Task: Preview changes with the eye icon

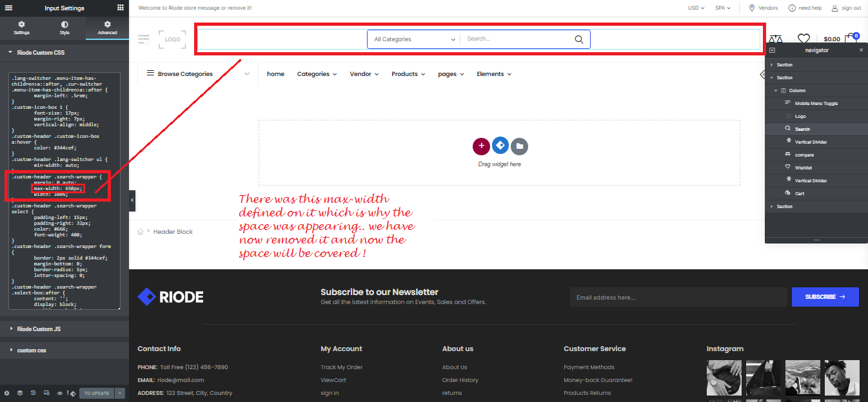Action: (x=59, y=393)
